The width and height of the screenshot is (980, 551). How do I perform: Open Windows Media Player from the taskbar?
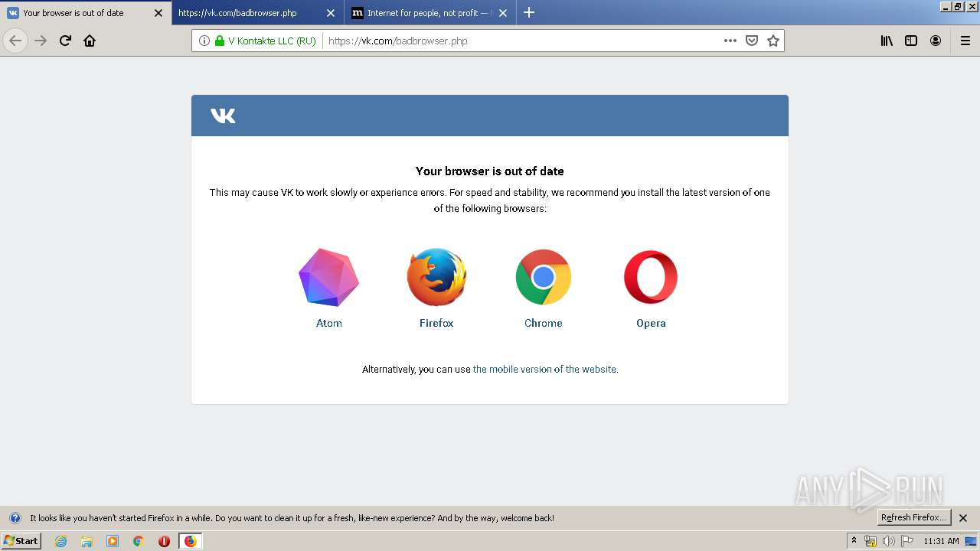pos(113,541)
